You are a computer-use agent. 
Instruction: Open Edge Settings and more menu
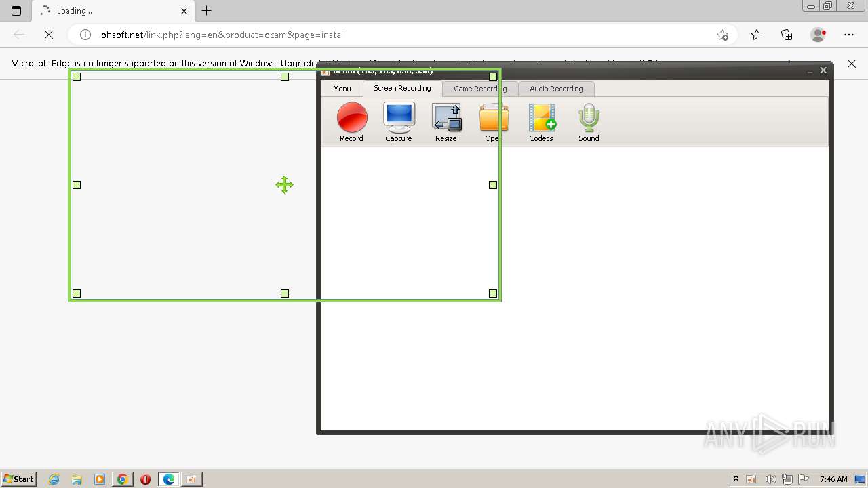pos(849,35)
